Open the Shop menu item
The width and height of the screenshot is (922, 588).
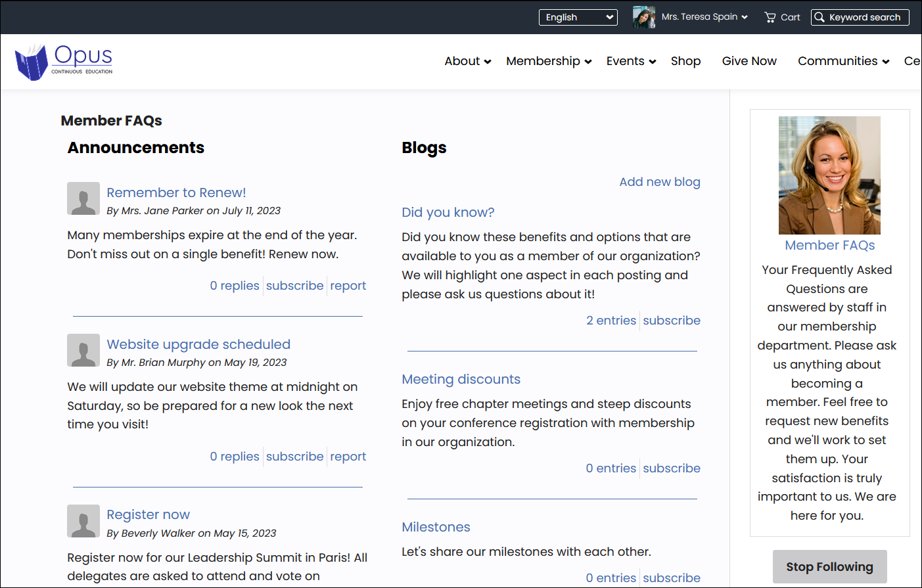pyautogui.click(x=685, y=61)
